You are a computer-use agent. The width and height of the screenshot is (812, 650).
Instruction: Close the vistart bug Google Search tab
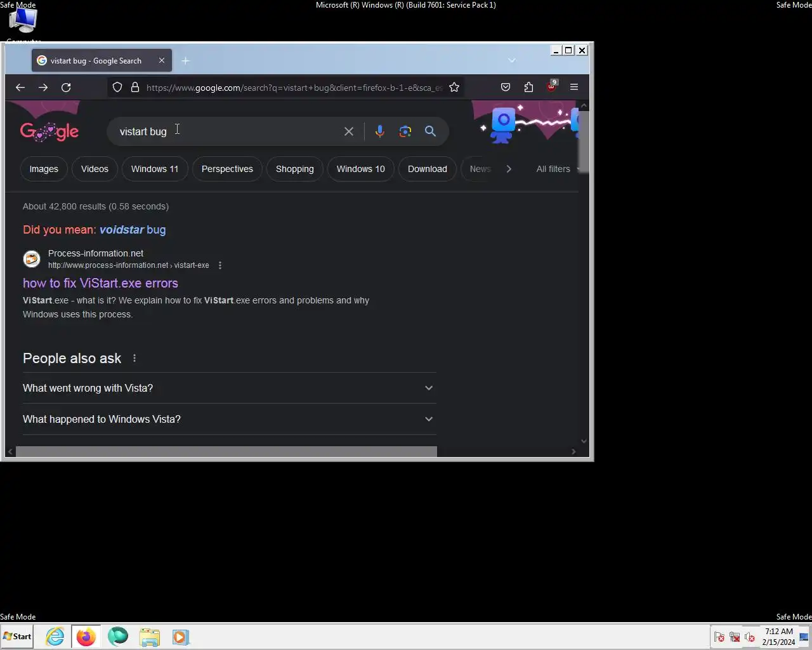coord(162,60)
